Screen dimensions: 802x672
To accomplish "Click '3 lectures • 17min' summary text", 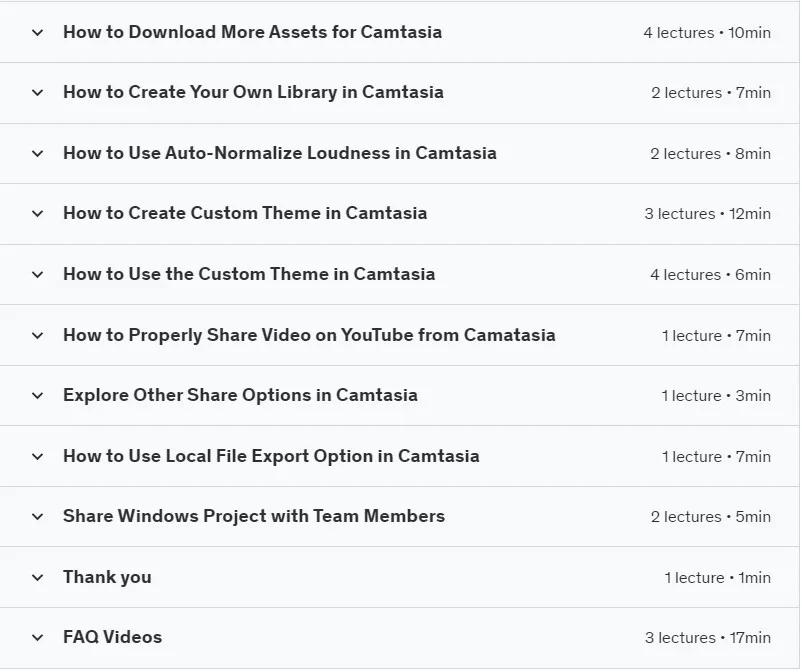I will pyautogui.click(x=708, y=638).
